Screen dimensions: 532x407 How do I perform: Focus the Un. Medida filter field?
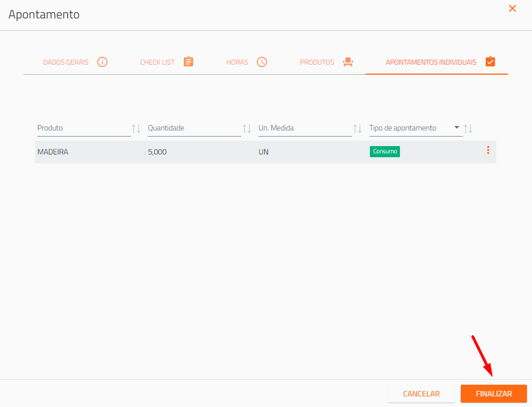click(x=305, y=128)
